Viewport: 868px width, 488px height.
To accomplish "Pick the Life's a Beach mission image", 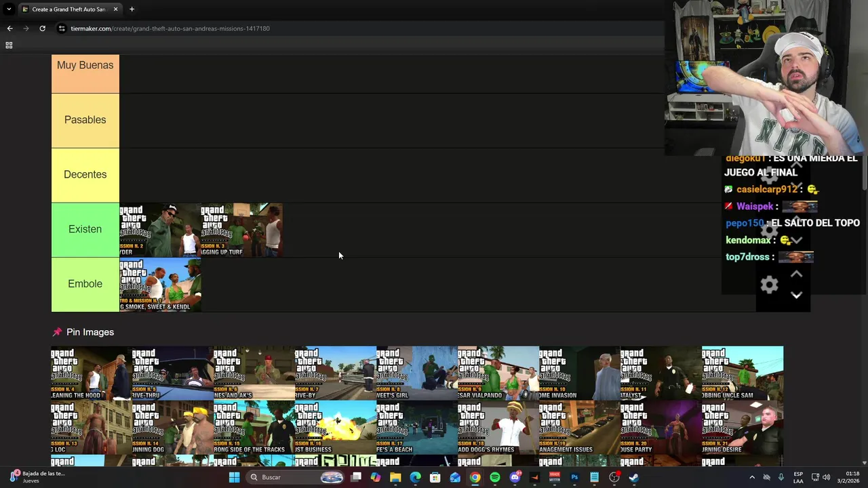I will coord(417,427).
